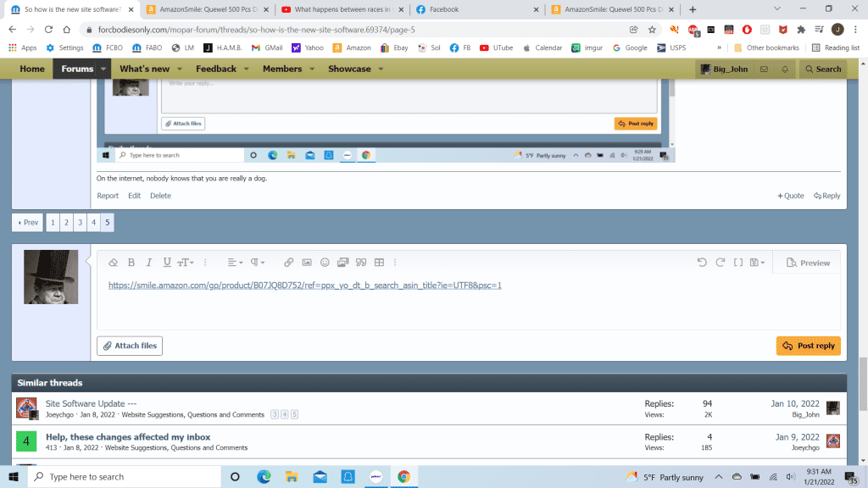Image resolution: width=868 pixels, height=488 pixels.
Task: Click the insert image icon
Action: (x=307, y=263)
